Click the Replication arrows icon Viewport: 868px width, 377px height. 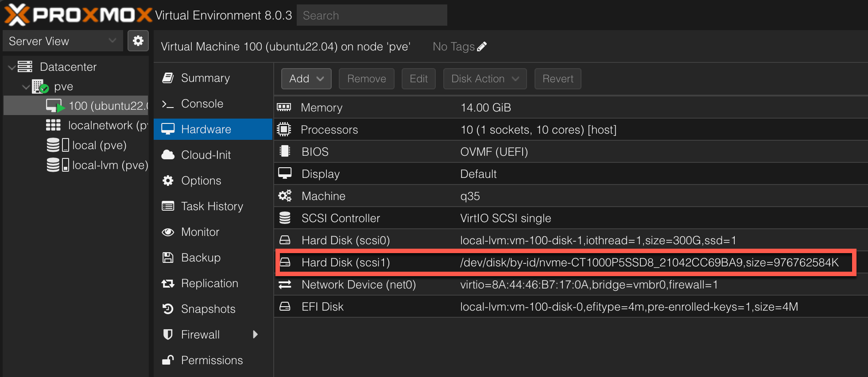click(x=168, y=283)
